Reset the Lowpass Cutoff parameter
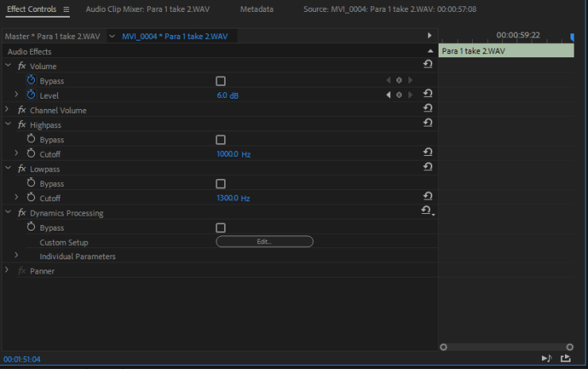 point(427,196)
